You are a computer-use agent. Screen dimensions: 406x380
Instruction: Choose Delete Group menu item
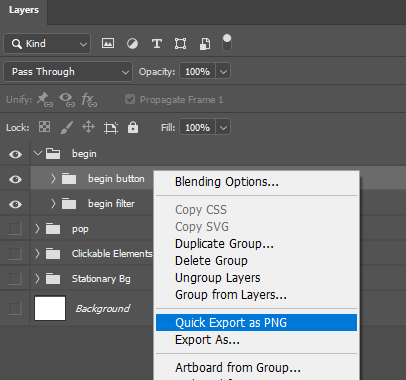(x=256, y=261)
